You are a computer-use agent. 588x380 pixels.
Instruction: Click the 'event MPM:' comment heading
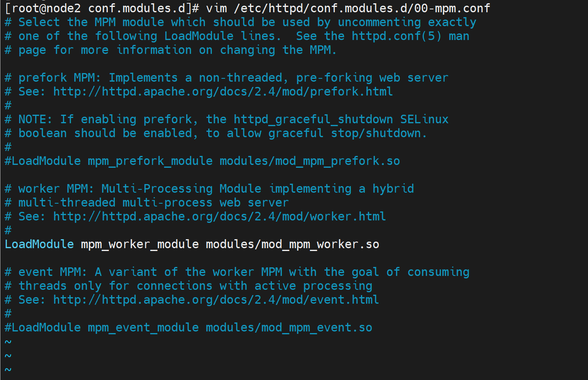53,272
